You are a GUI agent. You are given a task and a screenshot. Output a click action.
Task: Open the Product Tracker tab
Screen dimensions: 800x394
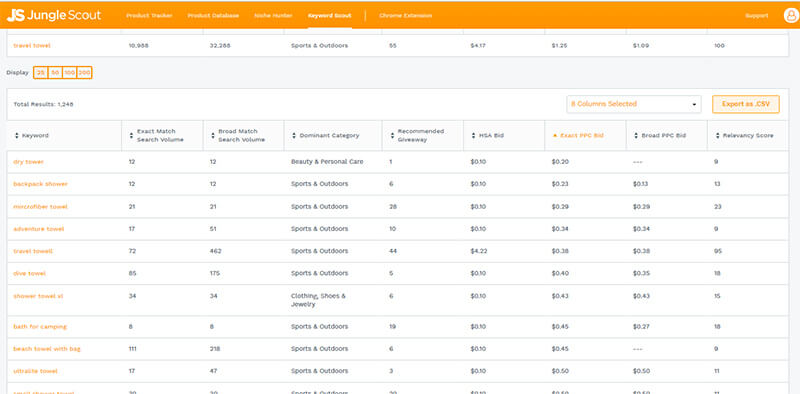[x=149, y=15]
